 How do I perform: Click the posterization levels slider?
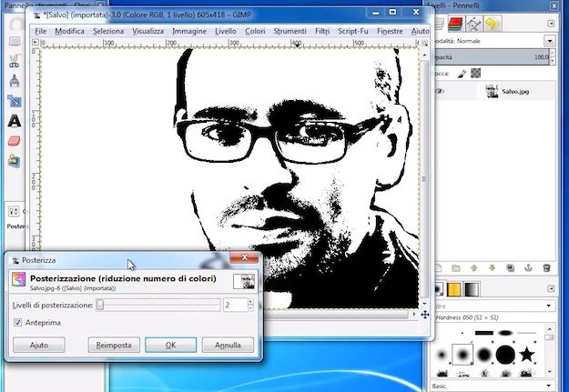pyautogui.click(x=158, y=305)
